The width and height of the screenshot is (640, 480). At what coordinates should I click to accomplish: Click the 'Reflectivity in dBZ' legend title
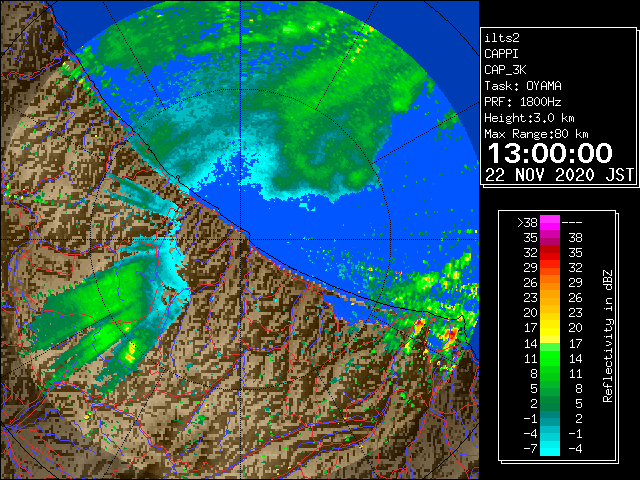coord(608,336)
